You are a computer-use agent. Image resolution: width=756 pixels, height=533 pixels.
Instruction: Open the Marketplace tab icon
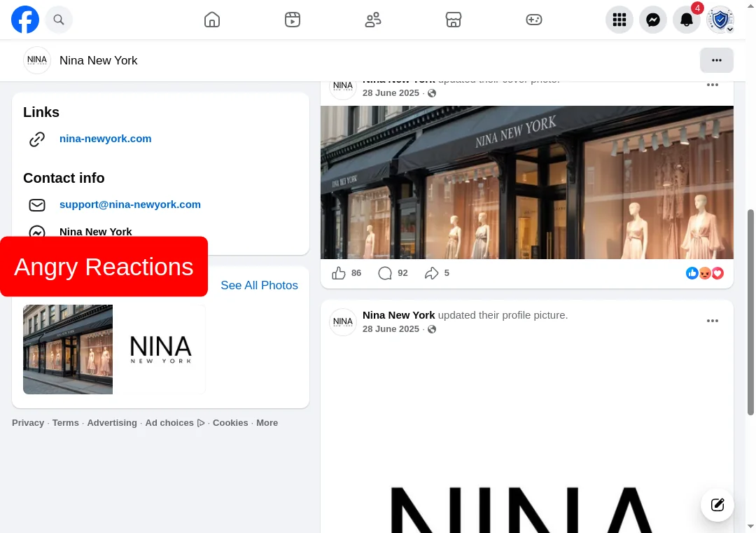pyautogui.click(x=454, y=20)
